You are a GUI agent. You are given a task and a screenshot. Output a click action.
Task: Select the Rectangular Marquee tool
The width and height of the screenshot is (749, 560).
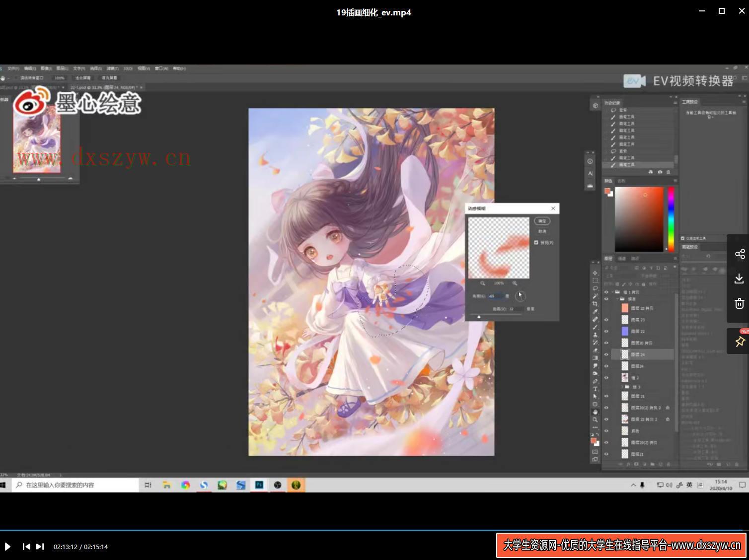coord(595,280)
